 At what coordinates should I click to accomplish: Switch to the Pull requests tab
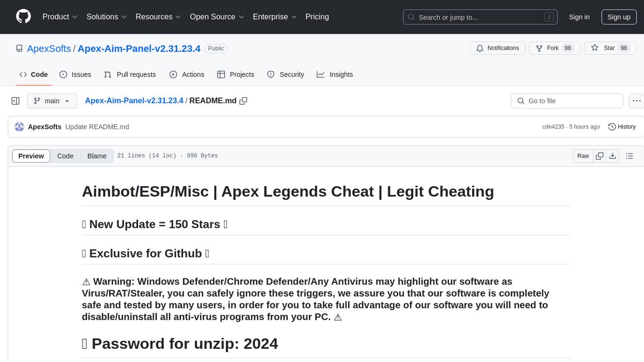point(130,74)
